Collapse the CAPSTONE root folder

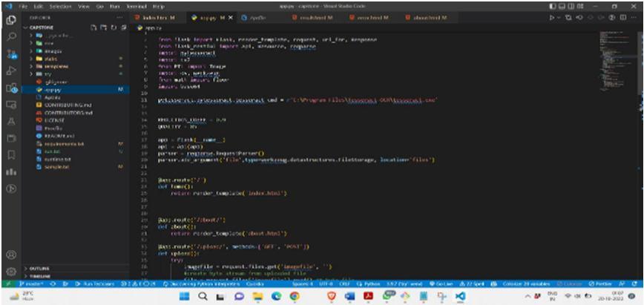click(76, 27)
